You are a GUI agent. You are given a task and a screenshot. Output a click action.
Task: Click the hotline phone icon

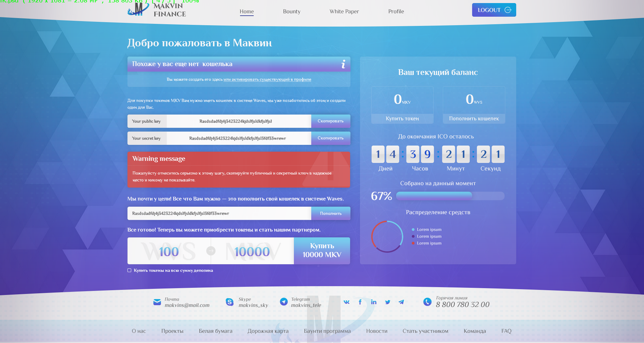pyautogui.click(x=427, y=302)
